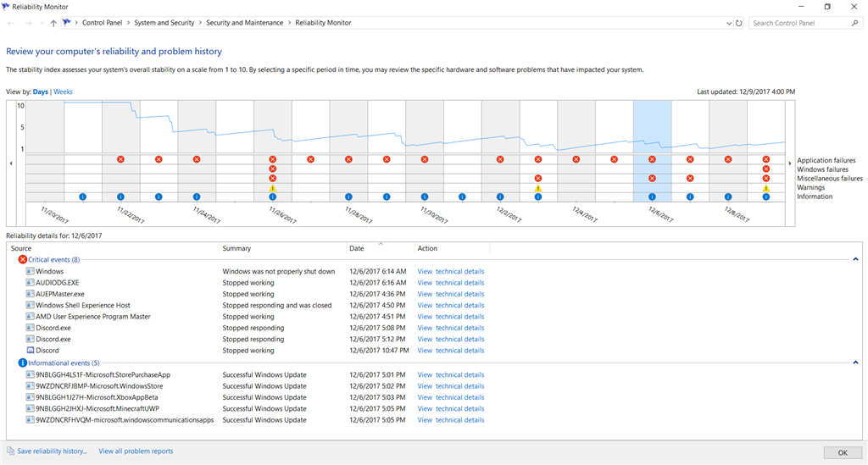
Task: Open View all problem reports link
Action: pos(136,451)
